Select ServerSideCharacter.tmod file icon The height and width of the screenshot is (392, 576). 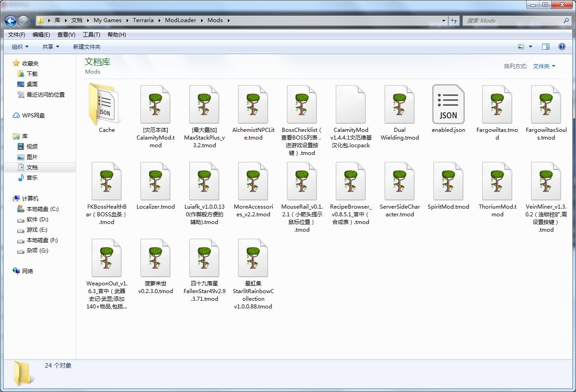pyautogui.click(x=400, y=181)
